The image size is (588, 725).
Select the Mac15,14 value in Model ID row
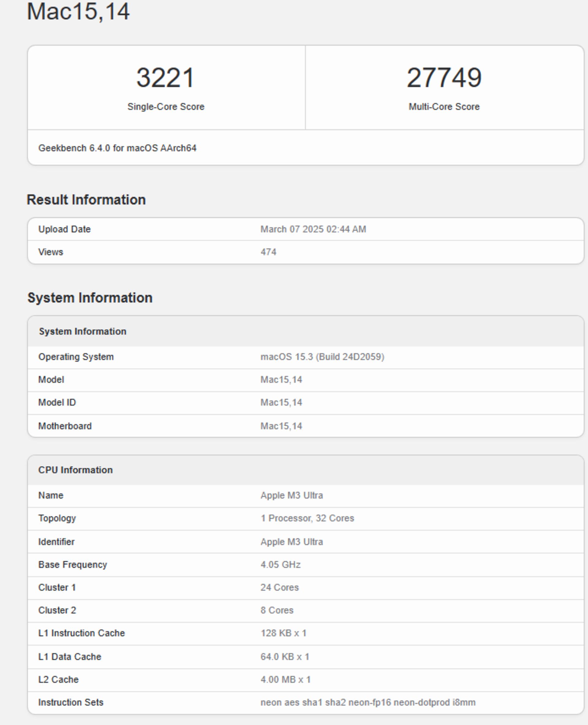click(x=281, y=402)
